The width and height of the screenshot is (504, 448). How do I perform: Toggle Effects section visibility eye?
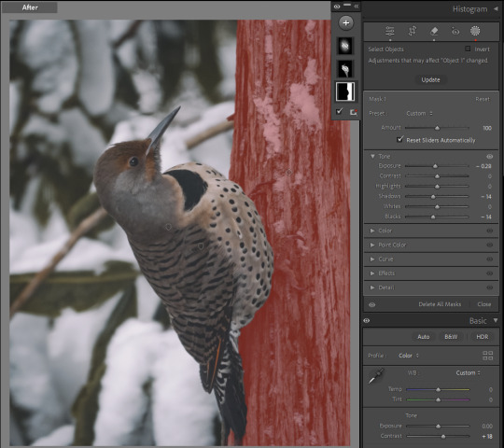click(489, 273)
